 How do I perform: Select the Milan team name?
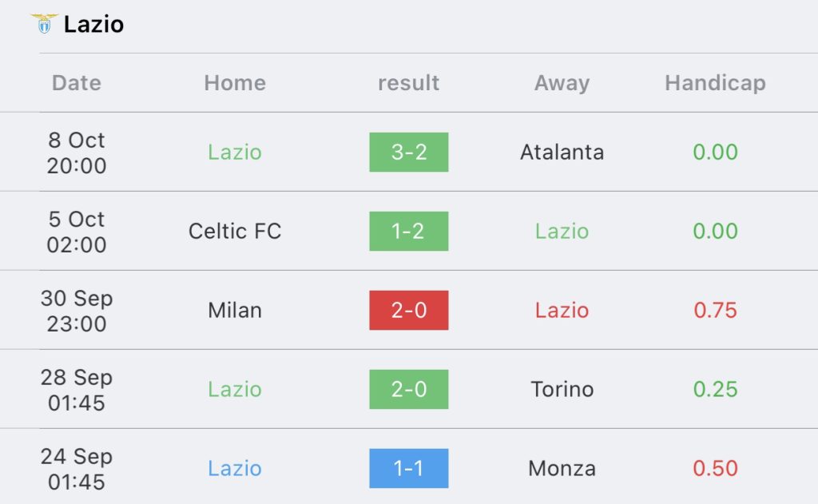235,311
